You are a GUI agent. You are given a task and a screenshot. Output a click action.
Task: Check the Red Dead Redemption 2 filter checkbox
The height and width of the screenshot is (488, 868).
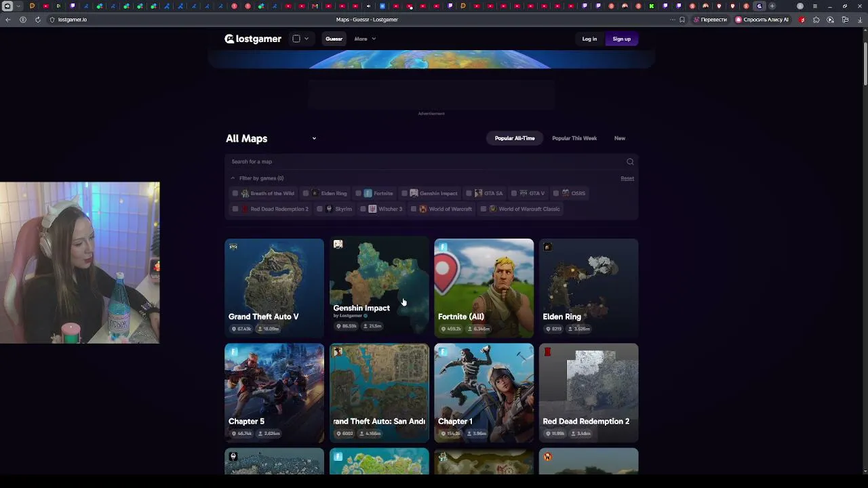pos(235,209)
